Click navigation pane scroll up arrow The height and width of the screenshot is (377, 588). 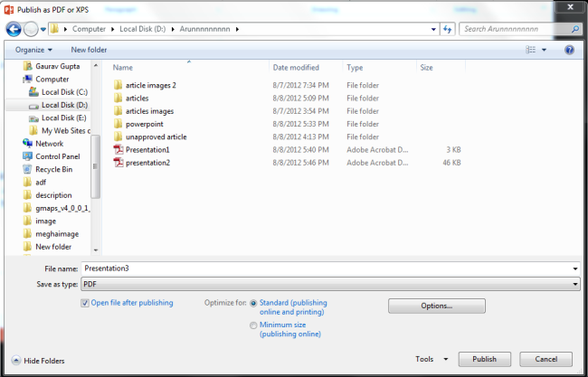click(x=96, y=65)
